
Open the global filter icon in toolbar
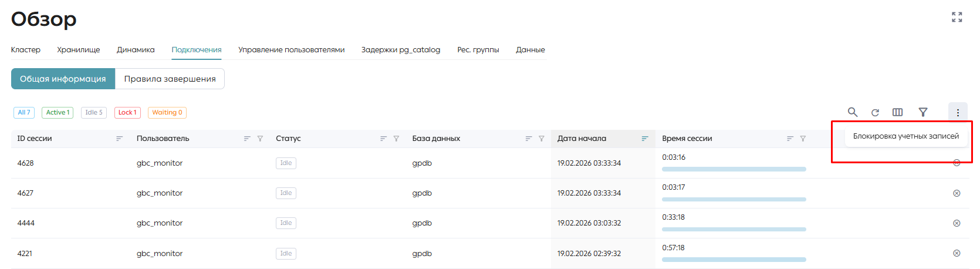click(x=922, y=112)
